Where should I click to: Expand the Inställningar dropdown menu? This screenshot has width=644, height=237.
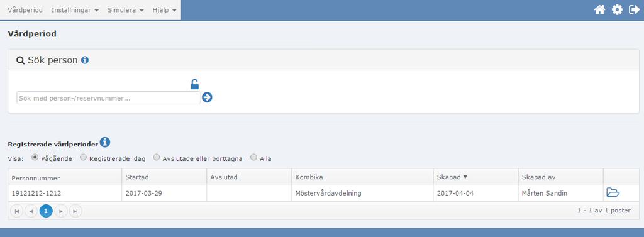[75, 10]
